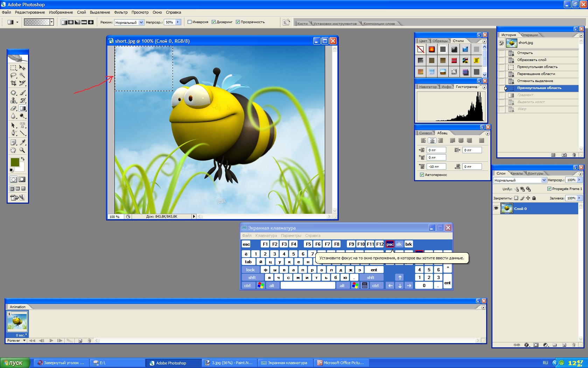
Task: Select the Crop tool in the toolbox
Action: (x=13, y=83)
